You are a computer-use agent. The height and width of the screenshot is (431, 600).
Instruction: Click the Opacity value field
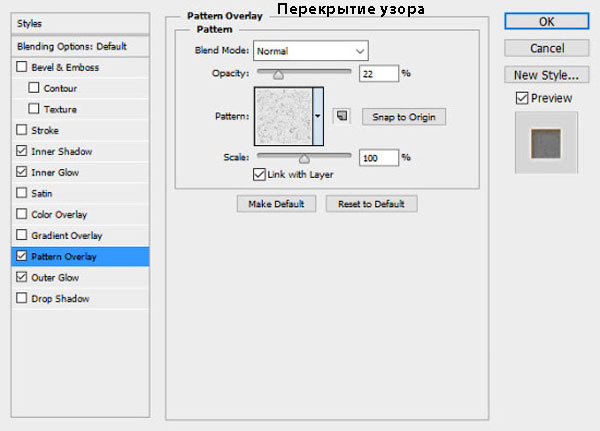[378, 73]
